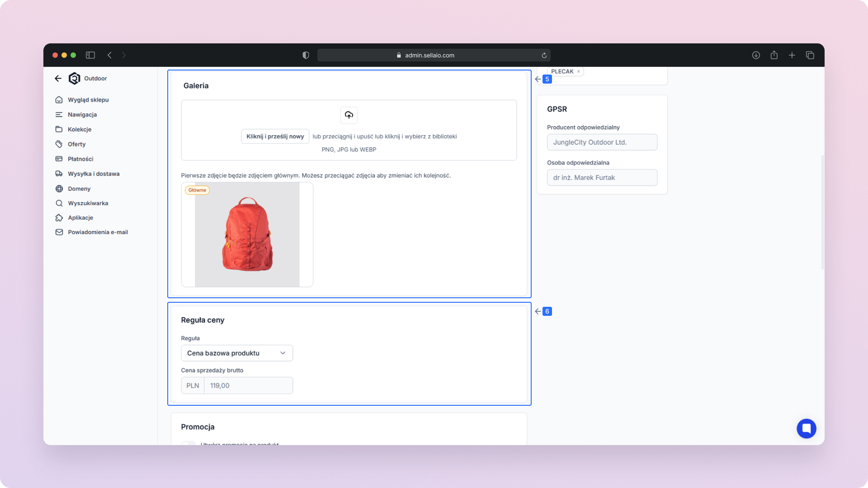Go to Wysyłka i dostawa settings
868x488 pixels.
click(x=94, y=174)
